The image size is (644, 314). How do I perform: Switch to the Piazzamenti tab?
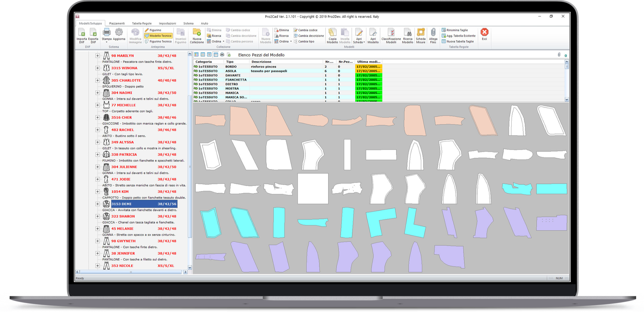[117, 23]
